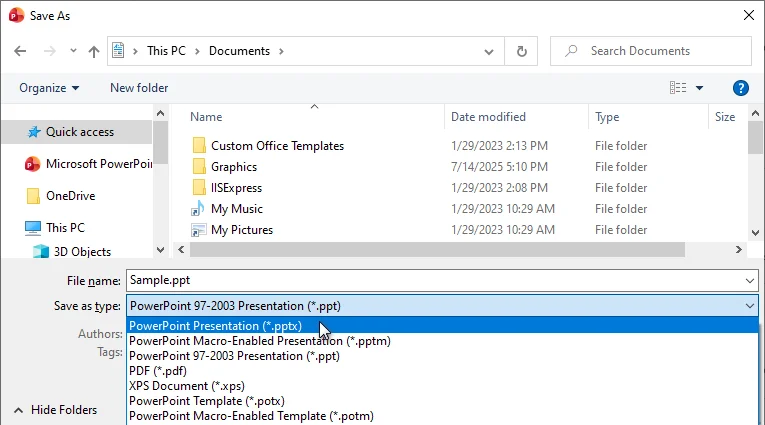Screen dimensions: 765x425
Task: Choose PowerPoint Macro-Enabled Presentation (*.pptm)
Action: [x=442, y=341]
